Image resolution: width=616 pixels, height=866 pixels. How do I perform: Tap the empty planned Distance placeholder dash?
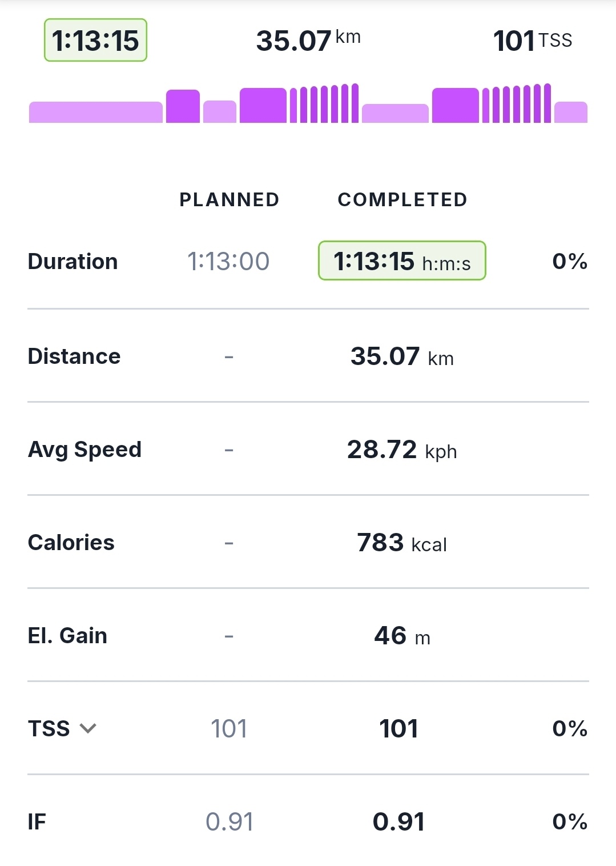[x=229, y=357]
